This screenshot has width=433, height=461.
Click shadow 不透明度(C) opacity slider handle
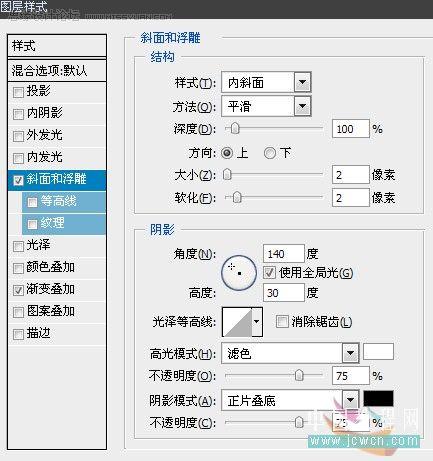coord(299,423)
